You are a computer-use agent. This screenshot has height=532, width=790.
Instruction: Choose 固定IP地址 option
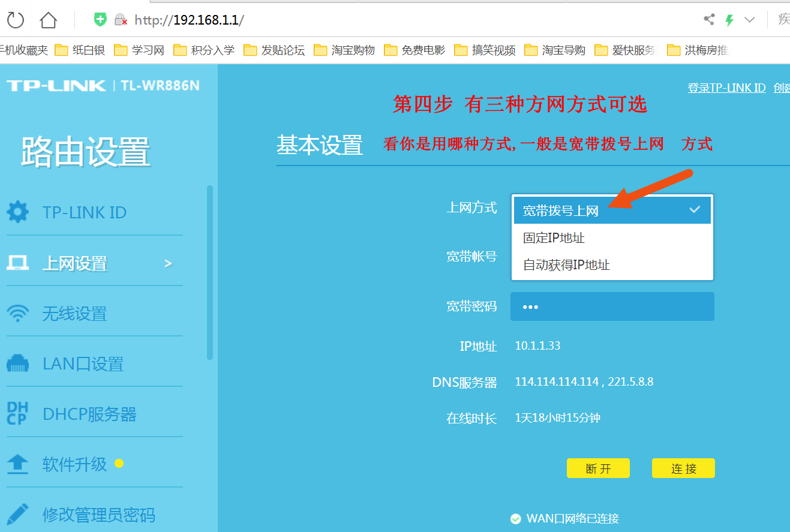pos(612,238)
